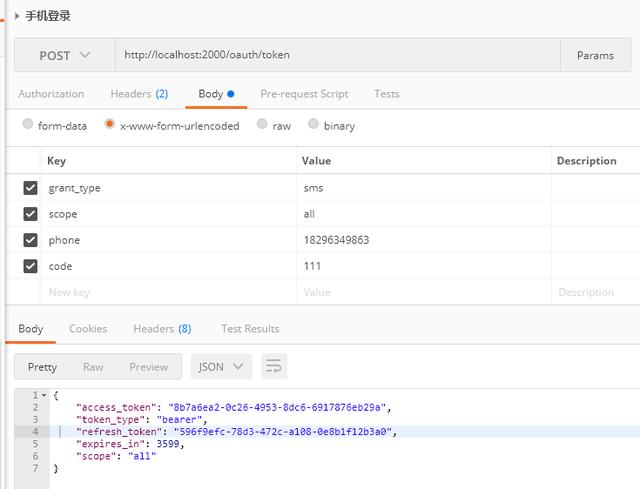Select the Raw view button
This screenshot has width=640, height=489.
coord(93,367)
